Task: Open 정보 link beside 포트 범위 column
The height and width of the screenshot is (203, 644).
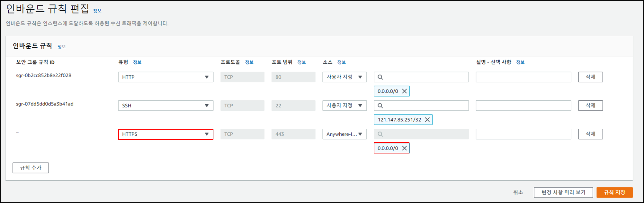Action: click(302, 62)
